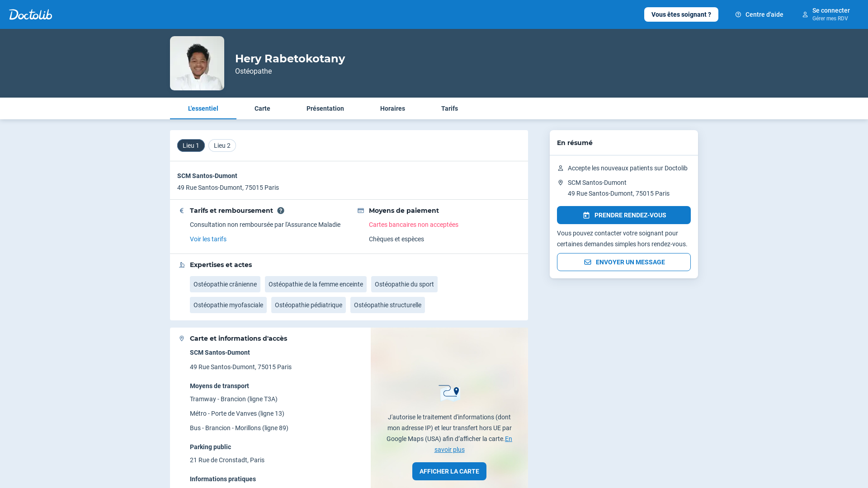Viewport: 868px width, 488px height.
Task: Click the Expertises et actes icon
Action: pyautogui.click(x=182, y=265)
